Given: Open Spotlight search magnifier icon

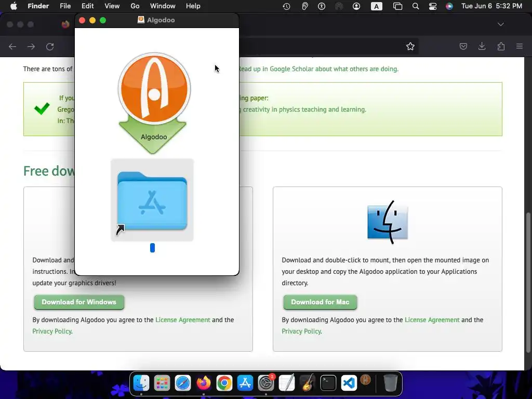Looking at the screenshot, I should pyautogui.click(x=415, y=6).
